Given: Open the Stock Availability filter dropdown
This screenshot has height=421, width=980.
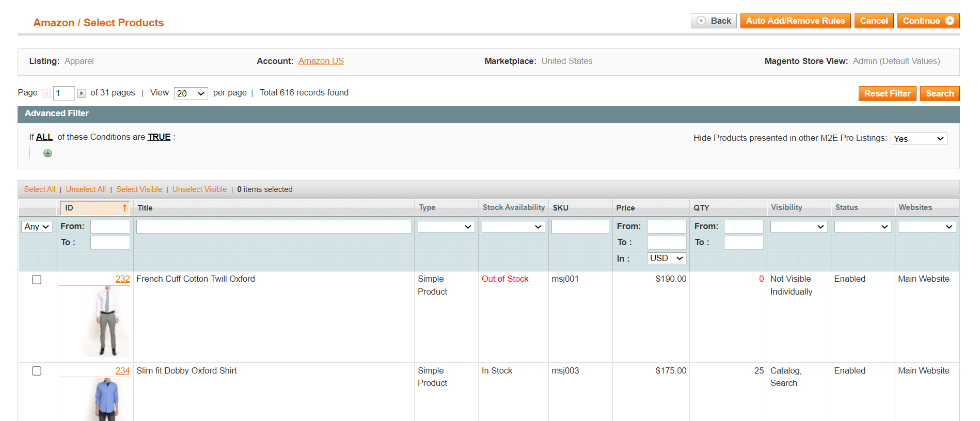Looking at the screenshot, I should pos(513,227).
